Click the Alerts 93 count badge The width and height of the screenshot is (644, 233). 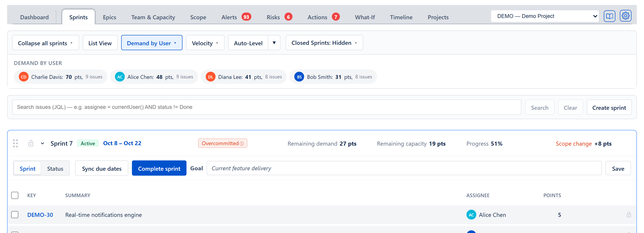pyautogui.click(x=246, y=17)
